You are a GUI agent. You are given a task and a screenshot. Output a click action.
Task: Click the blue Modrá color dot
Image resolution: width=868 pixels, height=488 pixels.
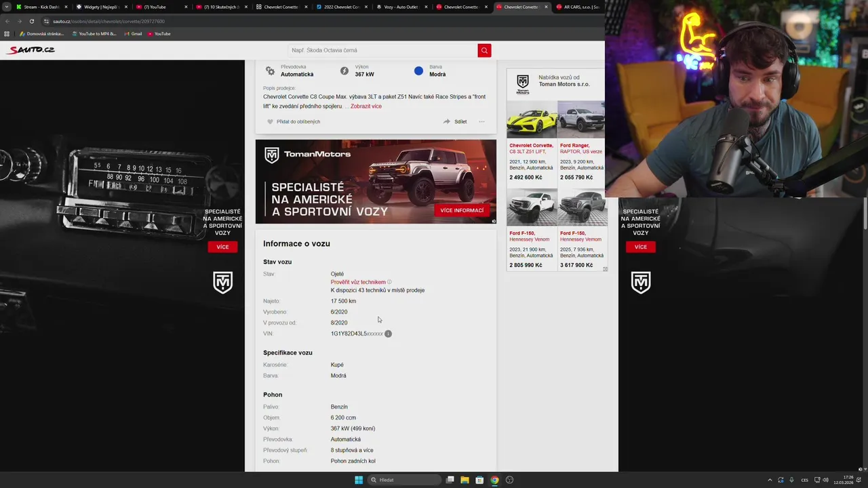point(418,70)
